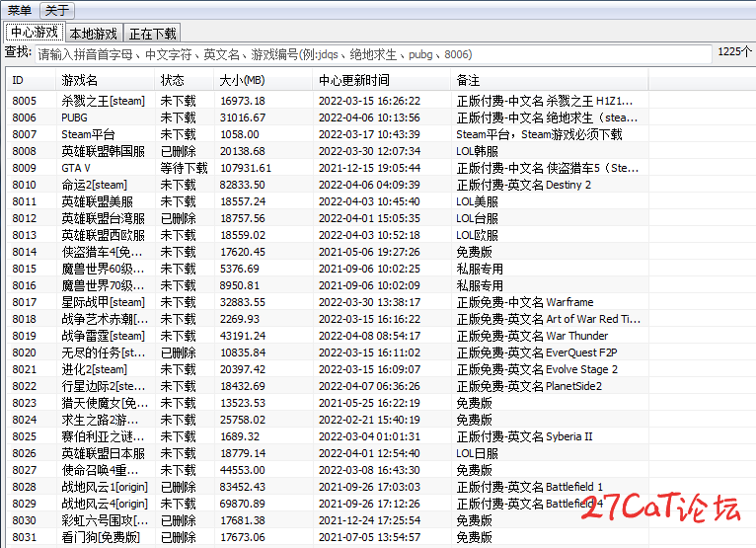Screen dimensions: 756x548
Task: Select the 看门狗[免费版] row
Action: (x=328, y=537)
